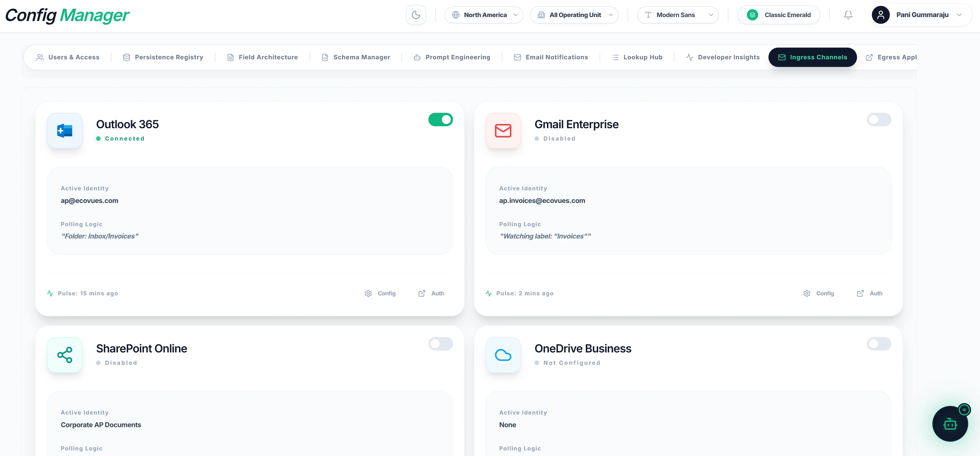Click the Developer Insights activity icon
Viewport: 980px width, 456px height.
[x=689, y=57]
